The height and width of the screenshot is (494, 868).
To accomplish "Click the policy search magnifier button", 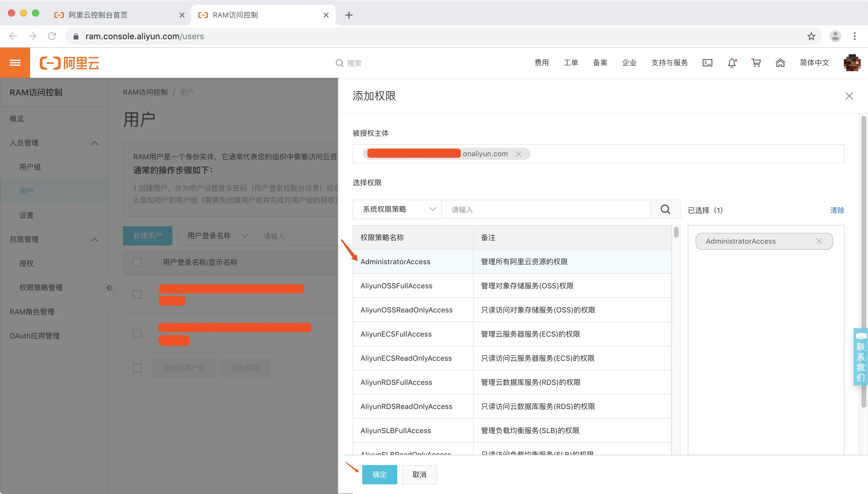I will 665,209.
